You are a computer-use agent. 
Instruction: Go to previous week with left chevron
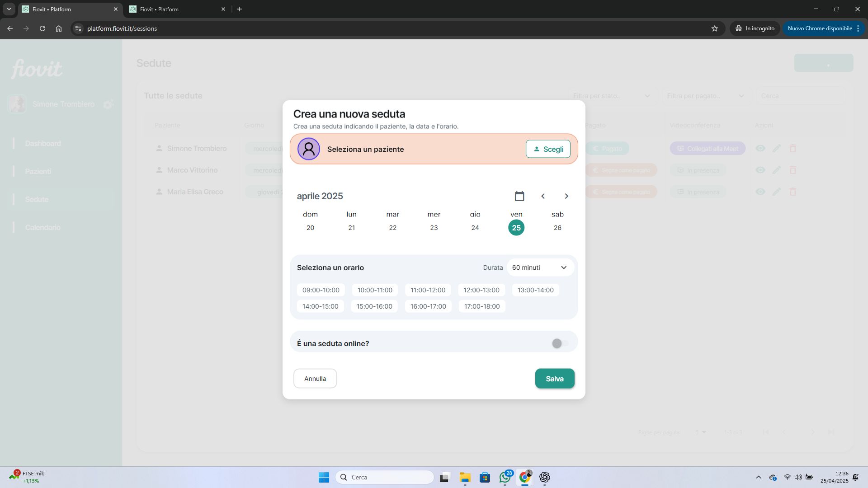pos(543,196)
